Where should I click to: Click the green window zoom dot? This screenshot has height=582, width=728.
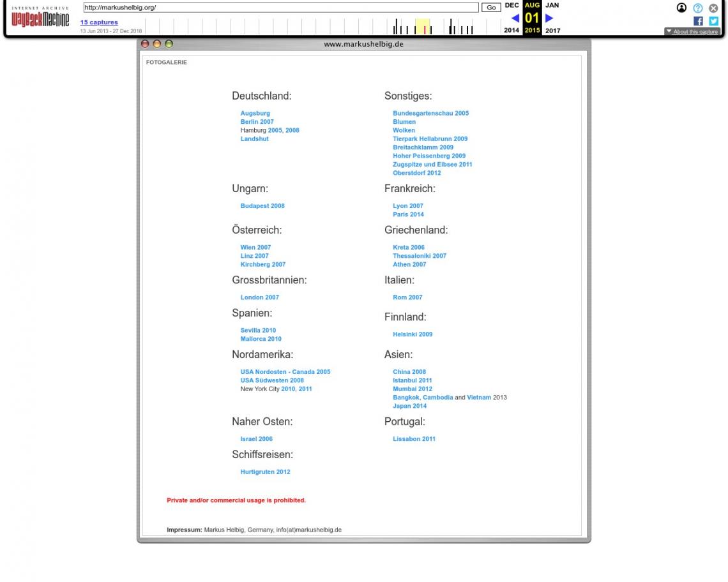tap(169, 43)
